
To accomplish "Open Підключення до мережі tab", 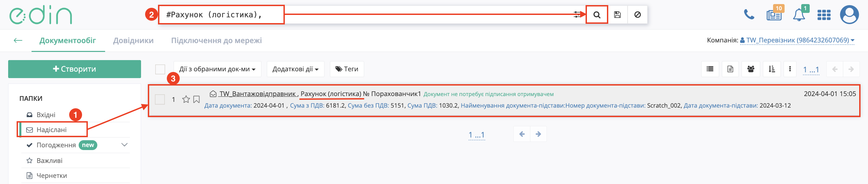I will (x=216, y=41).
